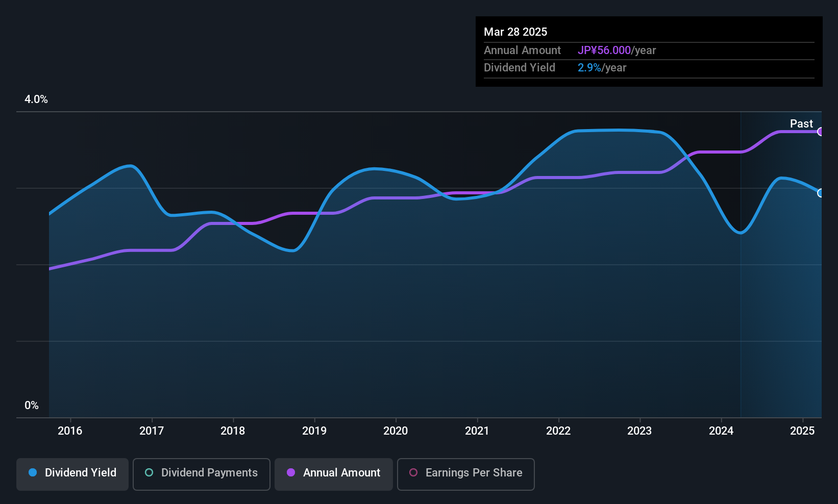Click the 2019 x-axis label
The height and width of the screenshot is (504, 838).
(314, 431)
